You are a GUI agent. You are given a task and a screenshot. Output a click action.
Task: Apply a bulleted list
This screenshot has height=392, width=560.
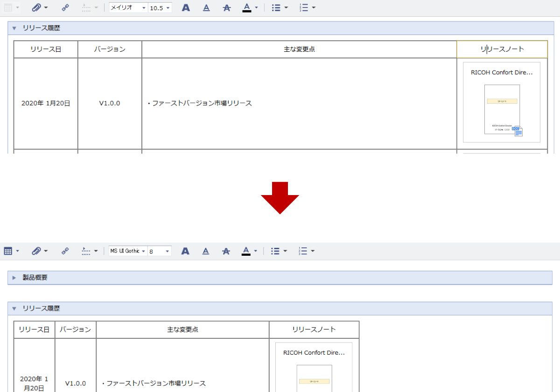tap(276, 7)
